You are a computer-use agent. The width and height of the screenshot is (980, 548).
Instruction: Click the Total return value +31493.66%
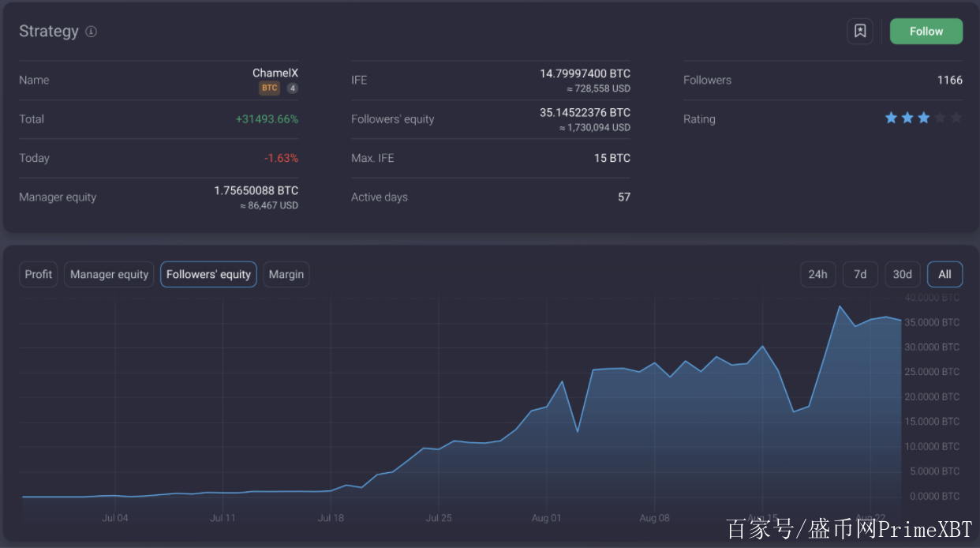point(267,119)
